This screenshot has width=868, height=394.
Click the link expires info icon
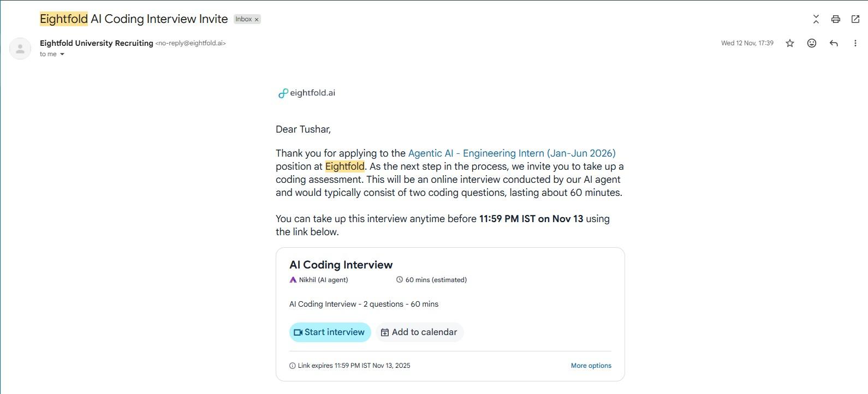[292, 366]
